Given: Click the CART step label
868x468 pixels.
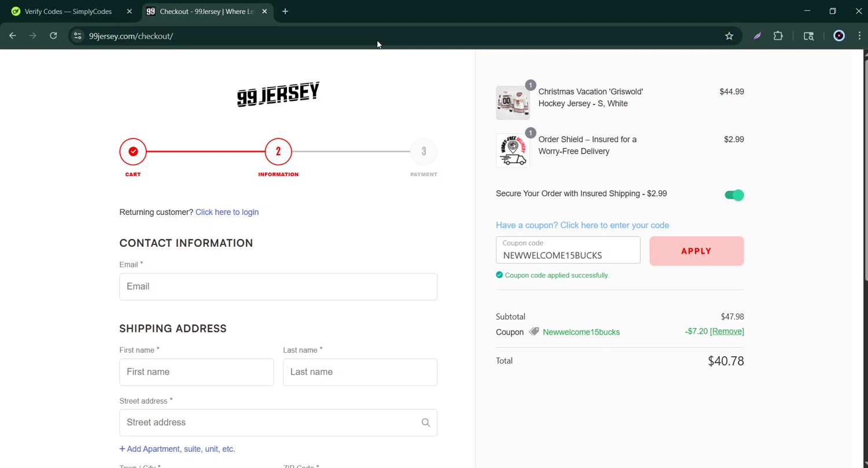Looking at the screenshot, I should 133,174.
